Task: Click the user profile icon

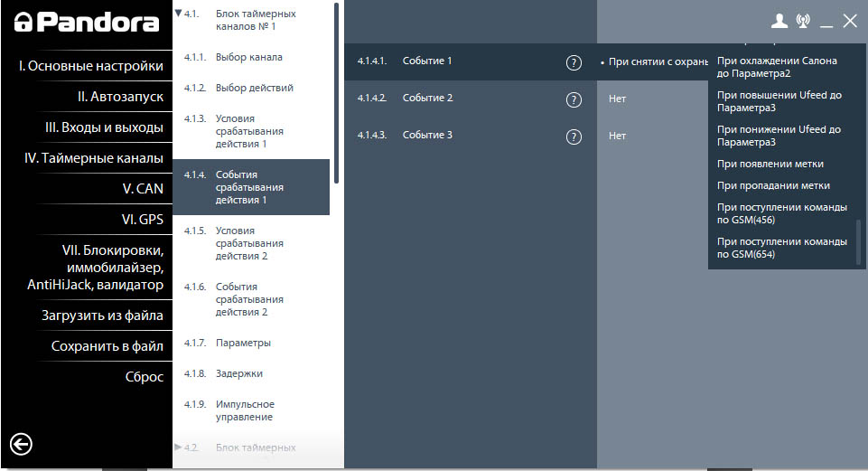Action: [779, 21]
